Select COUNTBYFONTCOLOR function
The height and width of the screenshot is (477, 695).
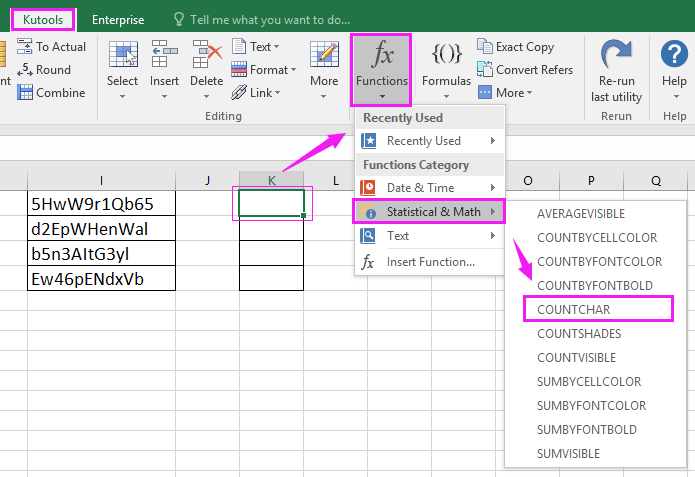[596, 262]
